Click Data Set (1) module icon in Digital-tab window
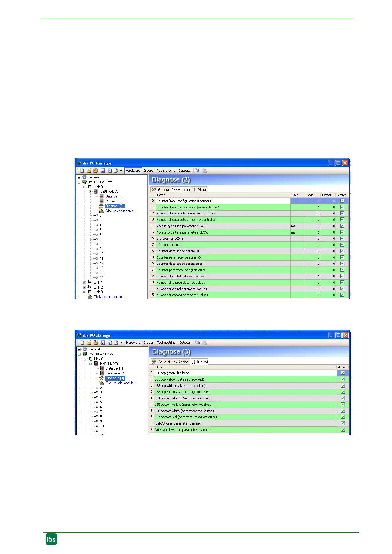Viewport: 392px width, 554px height. pyautogui.click(x=102, y=368)
